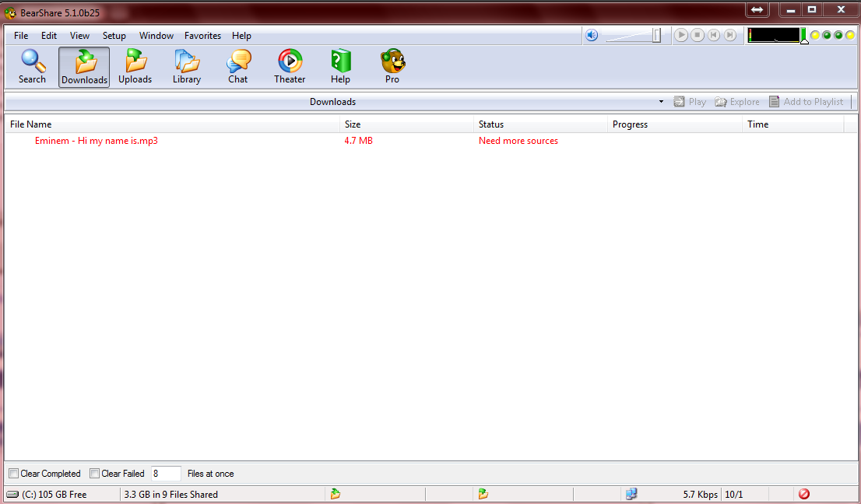Tick the Clear Failed checkbox
The height and width of the screenshot is (504, 861).
pos(95,474)
